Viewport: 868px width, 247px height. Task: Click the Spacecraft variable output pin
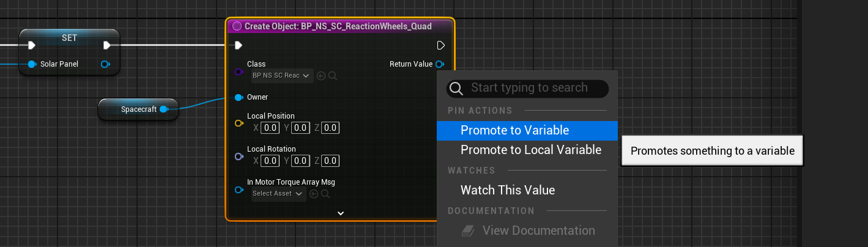pyautogui.click(x=164, y=109)
